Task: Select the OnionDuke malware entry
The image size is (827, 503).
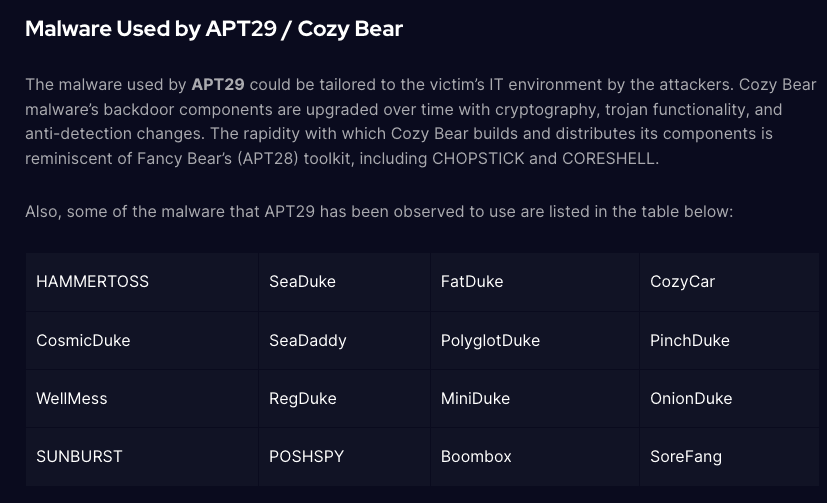Action: click(x=691, y=398)
